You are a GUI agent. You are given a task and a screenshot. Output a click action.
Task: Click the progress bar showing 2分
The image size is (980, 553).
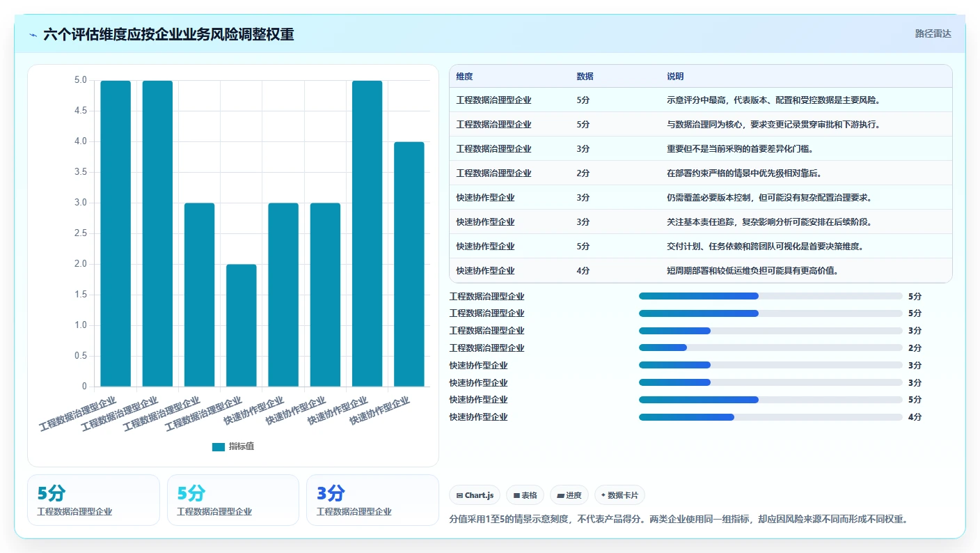770,348
